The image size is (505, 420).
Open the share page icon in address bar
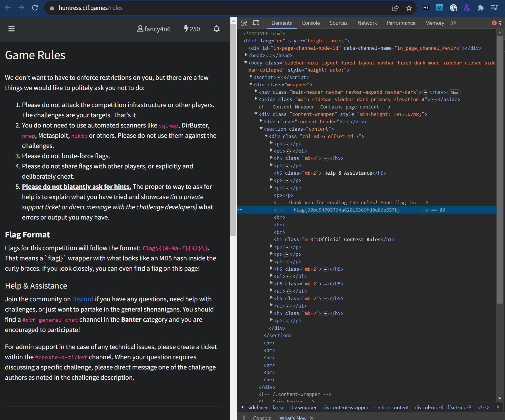click(x=395, y=8)
